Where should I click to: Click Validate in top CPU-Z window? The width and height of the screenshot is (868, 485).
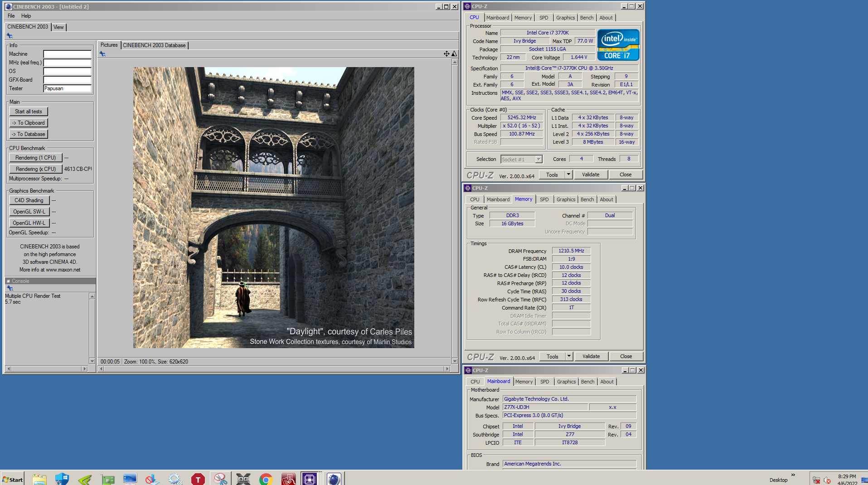[591, 175]
